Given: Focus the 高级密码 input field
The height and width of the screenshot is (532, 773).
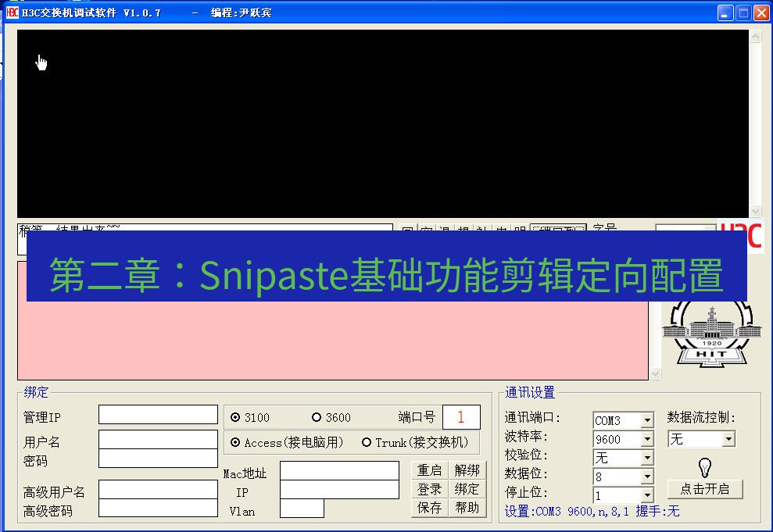Looking at the screenshot, I should click(x=158, y=508).
